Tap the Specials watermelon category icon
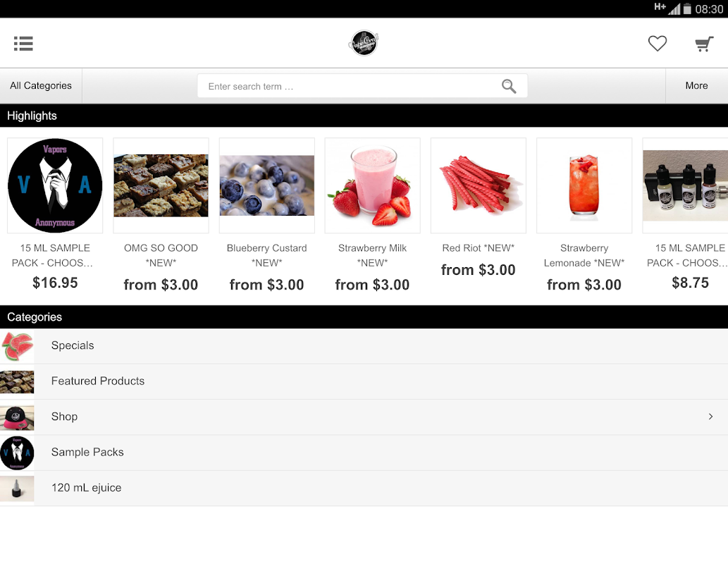 pyautogui.click(x=17, y=346)
